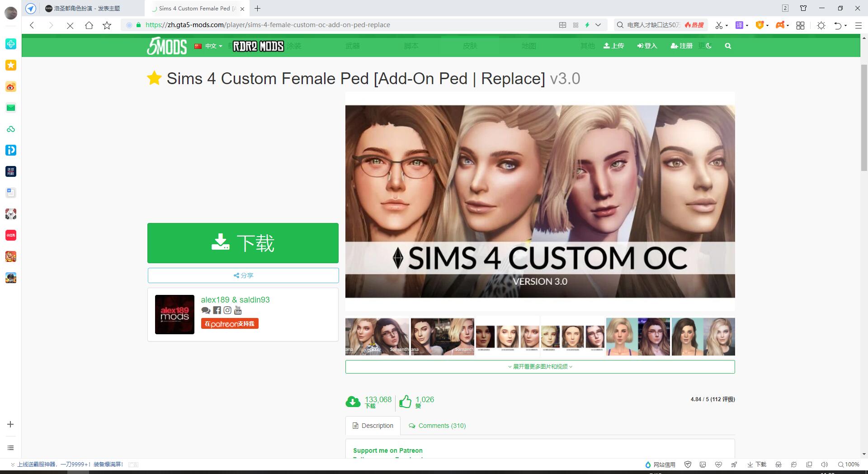Click the 100% zoom level
The height and width of the screenshot is (474, 868).
[849, 465]
